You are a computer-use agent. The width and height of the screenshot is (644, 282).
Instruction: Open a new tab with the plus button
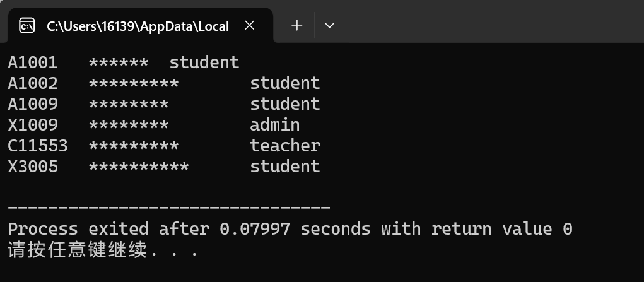pos(297,25)
